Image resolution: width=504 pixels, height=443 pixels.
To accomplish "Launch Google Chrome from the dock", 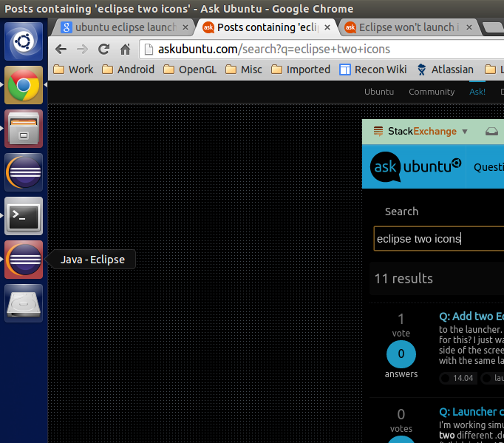I will [24, 85].
